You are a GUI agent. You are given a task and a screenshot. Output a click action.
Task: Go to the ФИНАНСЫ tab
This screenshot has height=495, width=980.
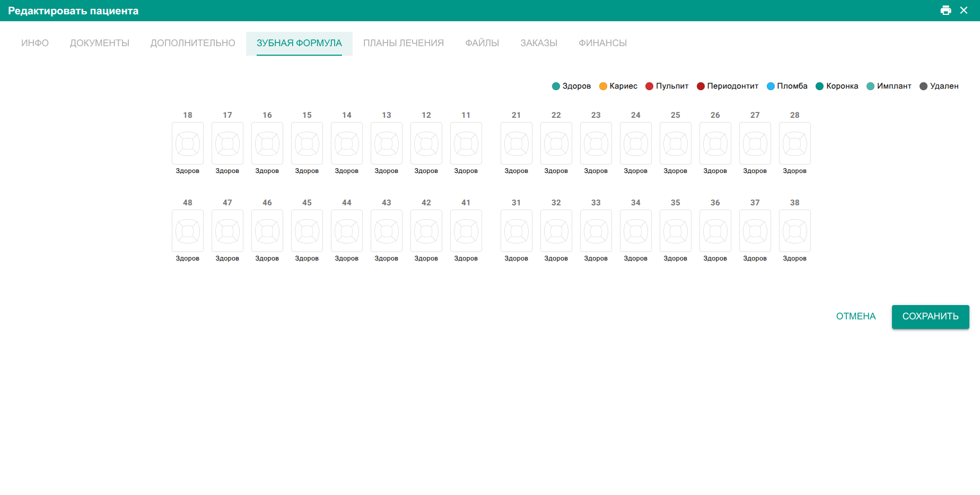point(602,43)
